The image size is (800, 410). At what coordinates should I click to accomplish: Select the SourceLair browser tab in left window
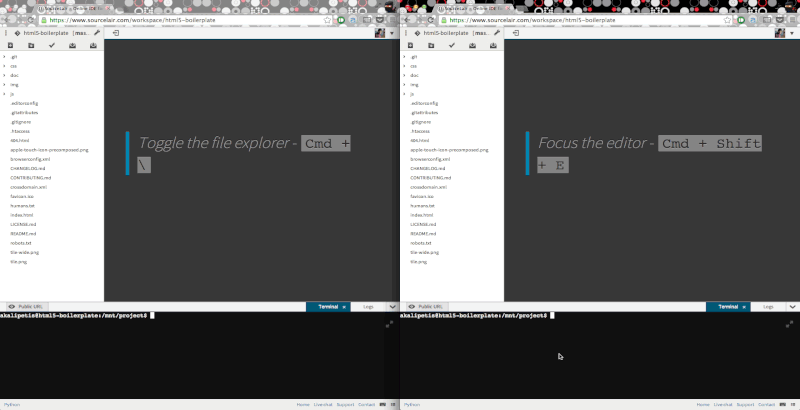coord(74,9)
